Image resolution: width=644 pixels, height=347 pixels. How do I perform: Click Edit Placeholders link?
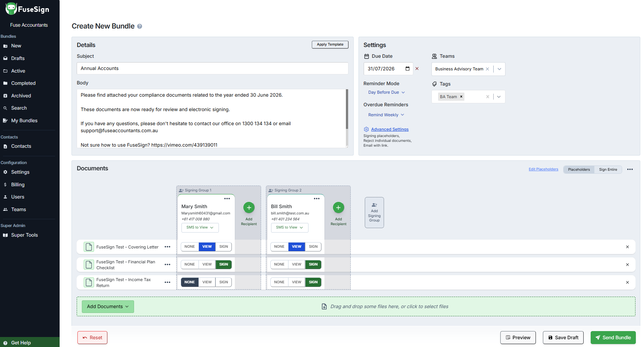543,169
